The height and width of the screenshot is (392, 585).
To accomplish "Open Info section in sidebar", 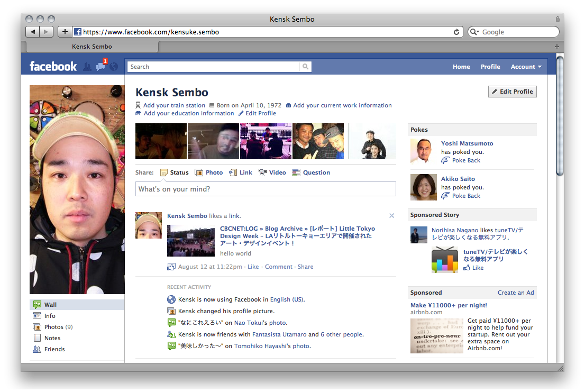I will [x=77, y=316].
